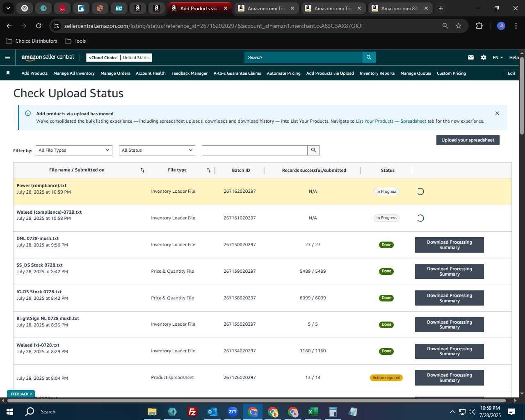Click the Seller Central search box
This screenshot has width=525, height=420.
[x=304, y=57]
